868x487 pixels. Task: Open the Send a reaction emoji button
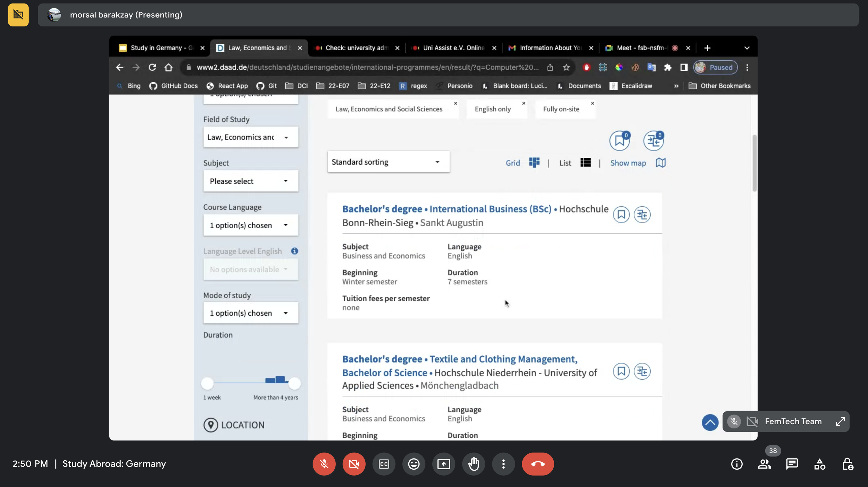(x=414, y=464)
